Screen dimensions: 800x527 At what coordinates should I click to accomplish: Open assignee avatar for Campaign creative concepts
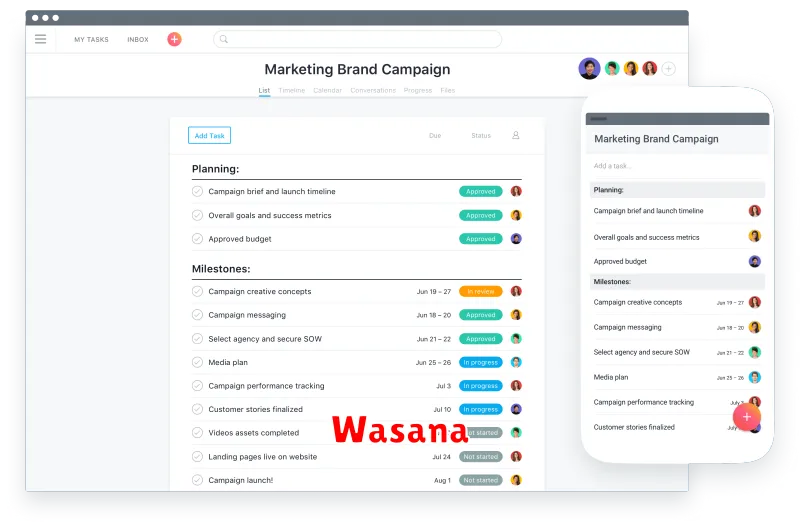(x=516, y=291)
